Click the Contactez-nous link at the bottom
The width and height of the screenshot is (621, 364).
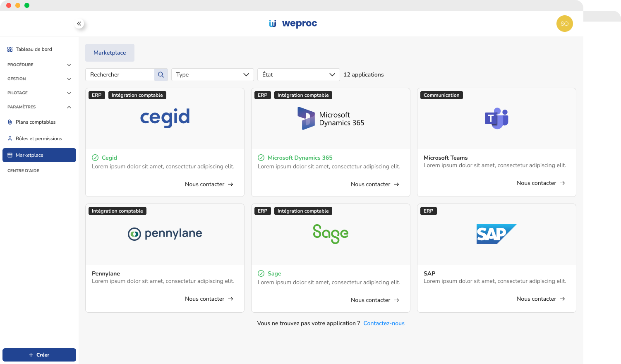point(384,323)
